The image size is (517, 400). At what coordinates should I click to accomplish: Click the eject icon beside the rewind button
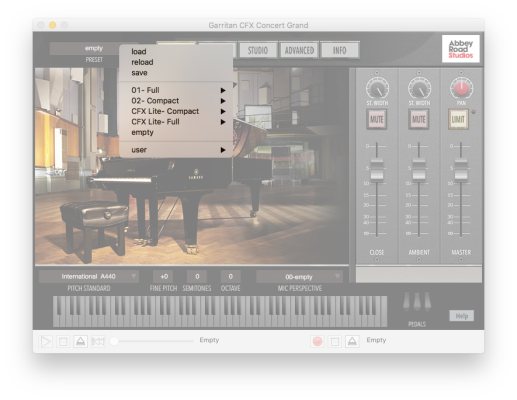(x=80, y=342)
